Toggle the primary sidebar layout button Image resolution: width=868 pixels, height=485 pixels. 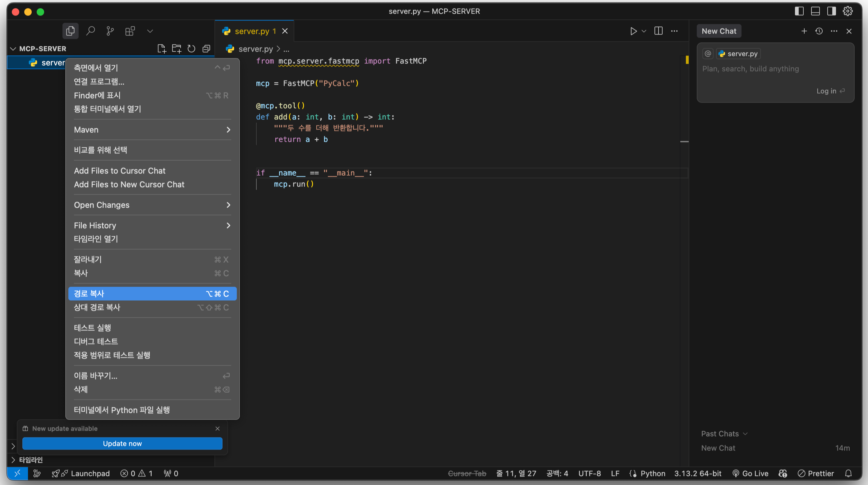(799, 11)
